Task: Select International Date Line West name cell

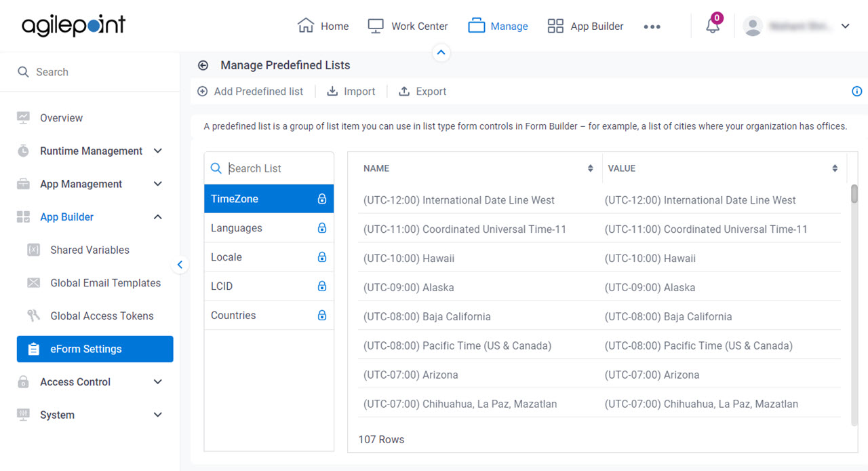Action: click(x=459, y=200)
